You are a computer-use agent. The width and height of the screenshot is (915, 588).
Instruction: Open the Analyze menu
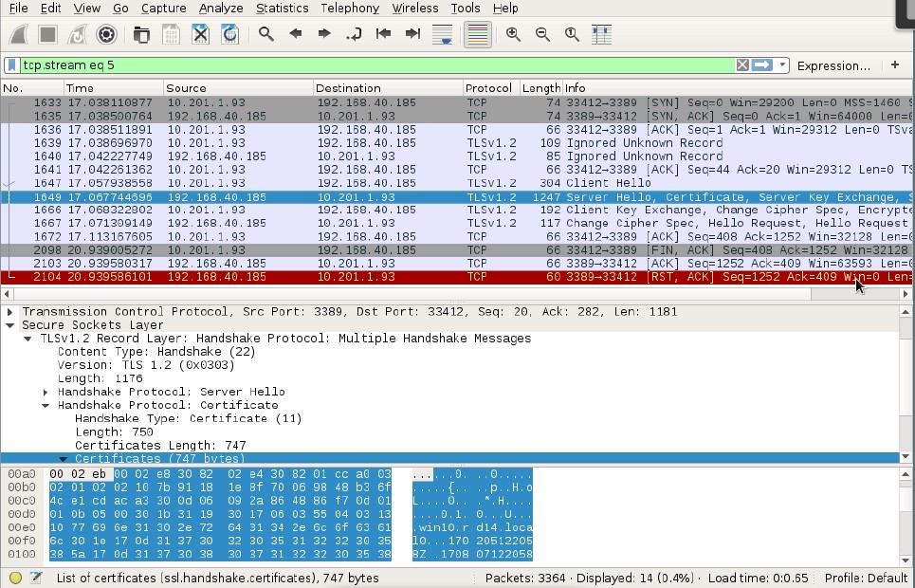click(x=221, y=9)
